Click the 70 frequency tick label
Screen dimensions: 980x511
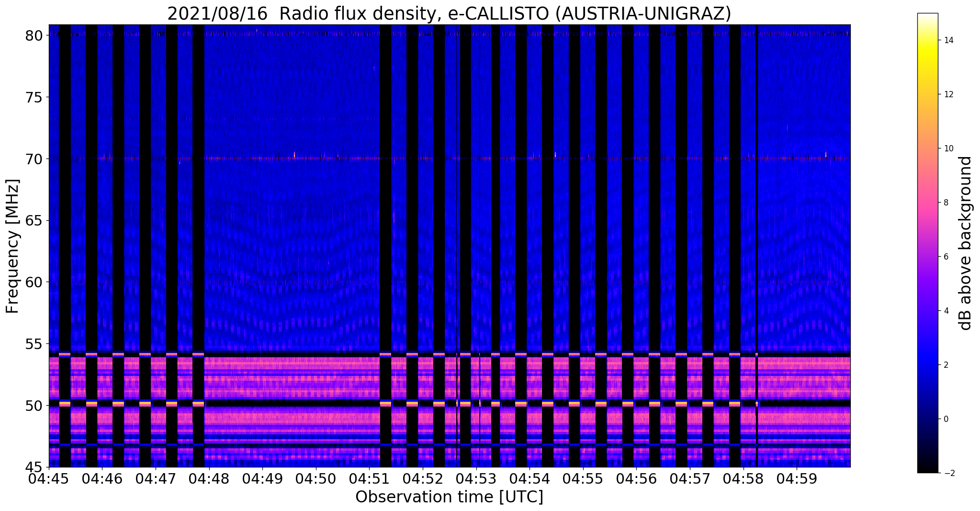tap(34, 159)
